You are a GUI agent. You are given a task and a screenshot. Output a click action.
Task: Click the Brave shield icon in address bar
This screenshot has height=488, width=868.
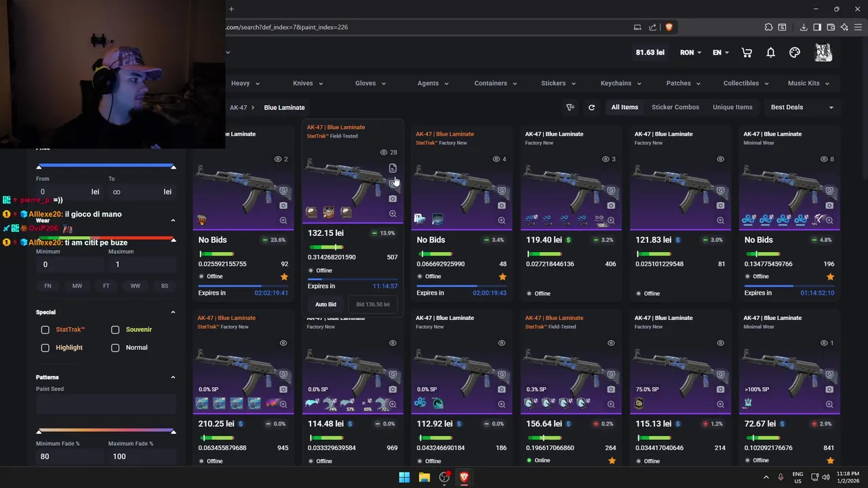pyautogui.click(x=669, y=27)
